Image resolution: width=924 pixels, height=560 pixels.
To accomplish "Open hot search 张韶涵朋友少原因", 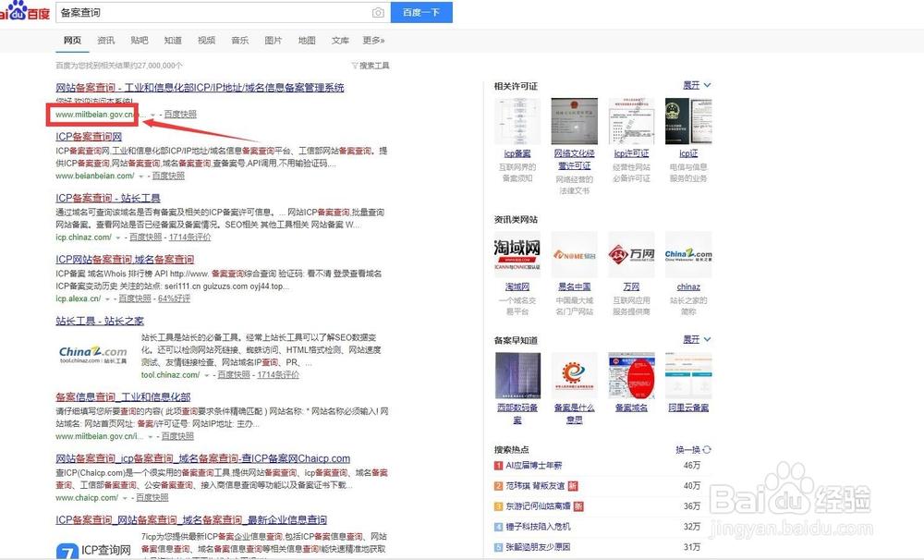I will [x=538, y=546].
